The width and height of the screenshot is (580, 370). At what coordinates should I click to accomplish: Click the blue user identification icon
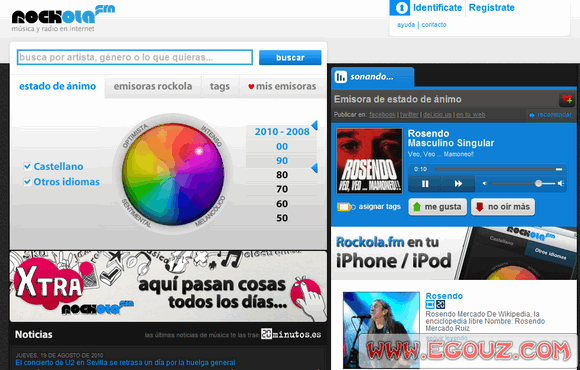[400, 8]
